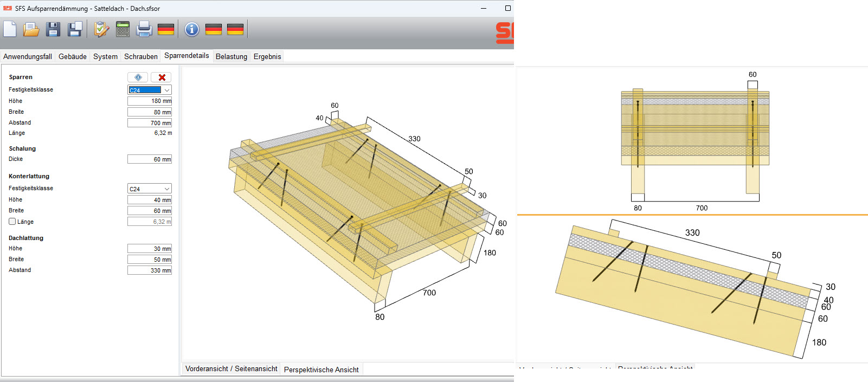The height and width of the screenshot is (382, 868).
Task: Open the Konterlattung Festigkeitsklasse dropdown
Action: [167, 189]
